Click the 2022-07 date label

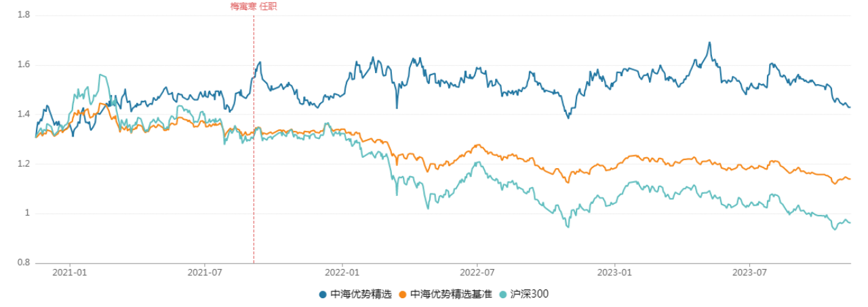pyautogui.click(x=477, y=272)
